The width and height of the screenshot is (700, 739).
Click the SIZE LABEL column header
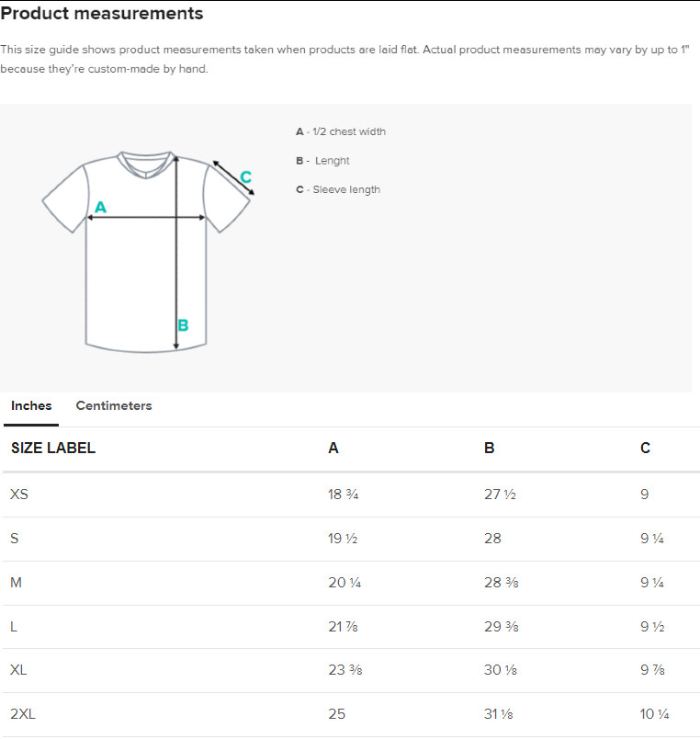(53, 449)
